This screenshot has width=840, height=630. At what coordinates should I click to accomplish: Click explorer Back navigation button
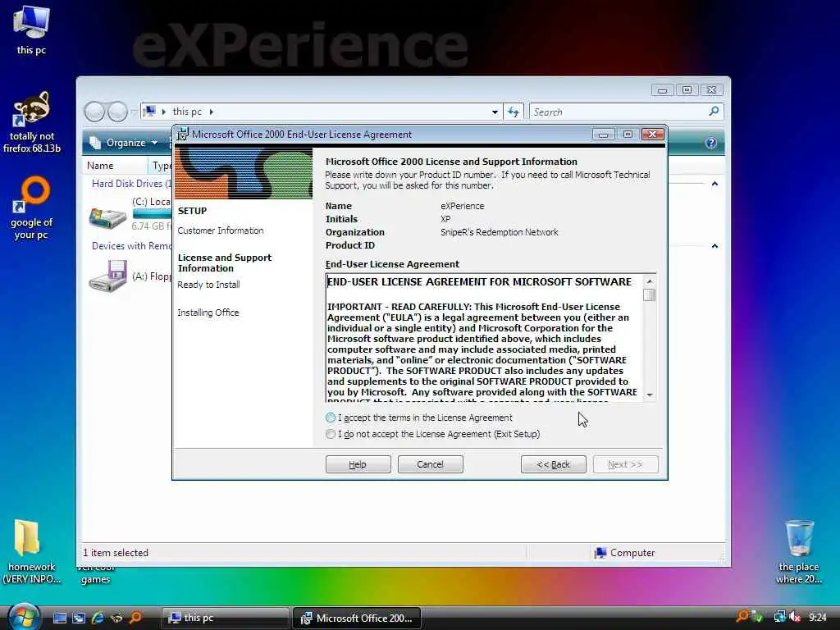[94, 112]
